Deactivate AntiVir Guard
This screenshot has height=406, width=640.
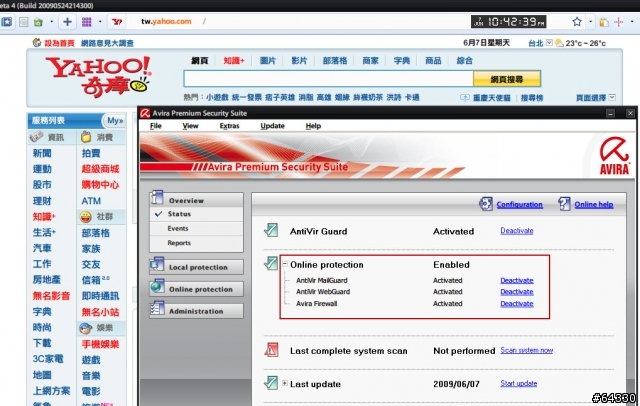517,231
